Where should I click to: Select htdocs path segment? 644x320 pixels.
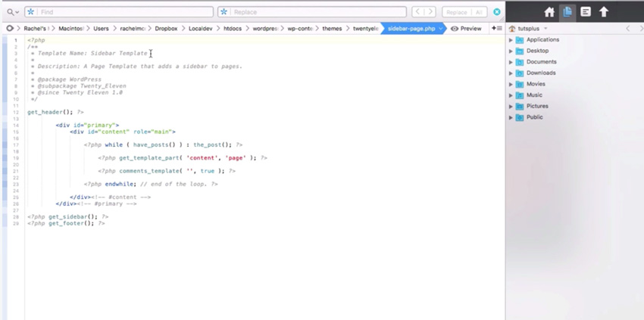[233, 28]
